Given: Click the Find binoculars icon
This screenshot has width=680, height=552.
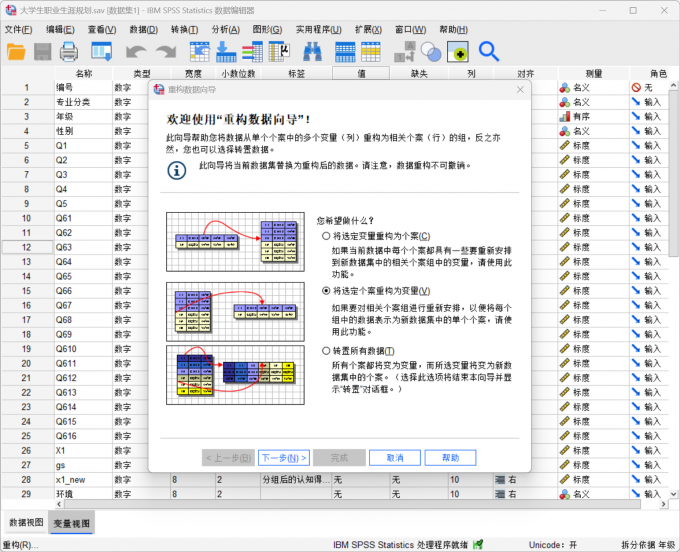Looking at the screenshot, I should pyautogui.click(x=312, y=52).
